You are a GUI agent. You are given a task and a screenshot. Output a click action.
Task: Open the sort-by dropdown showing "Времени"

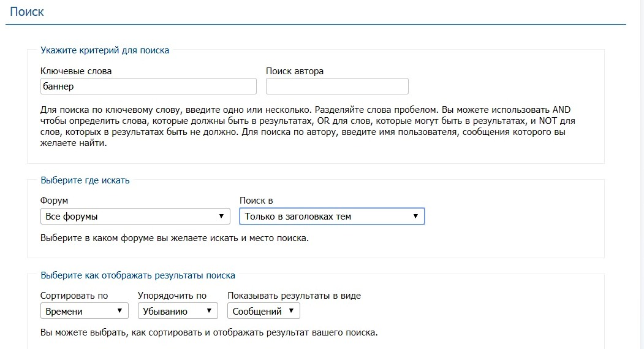(x=84, y=311)
